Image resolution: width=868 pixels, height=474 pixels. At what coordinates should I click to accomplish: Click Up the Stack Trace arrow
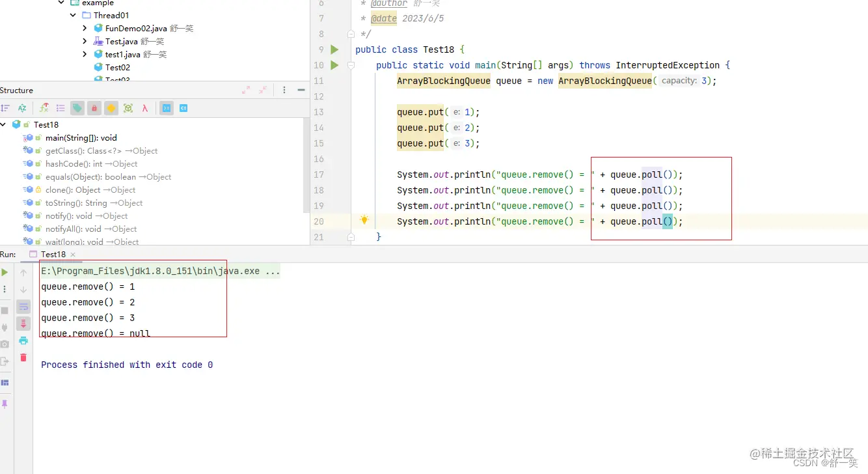tap(23, 272)
